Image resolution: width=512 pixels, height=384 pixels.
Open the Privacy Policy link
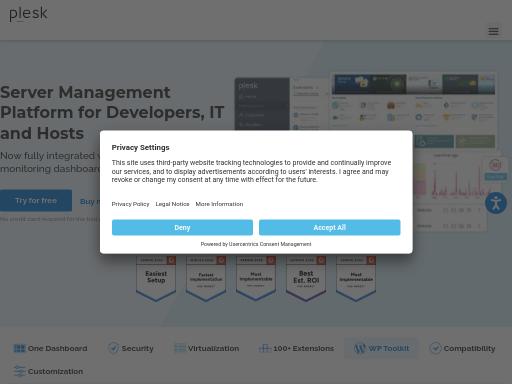click(130, 204)
